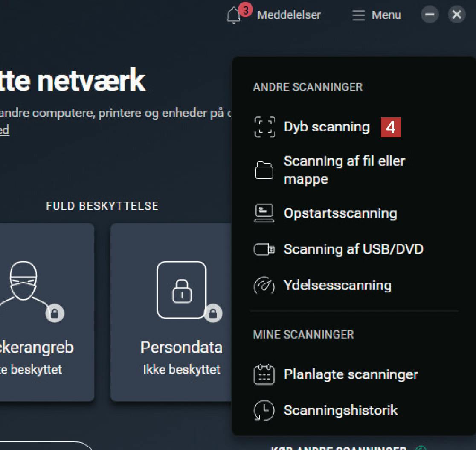
Task: Click the USB drive scan icon
Action: (264, 249)
